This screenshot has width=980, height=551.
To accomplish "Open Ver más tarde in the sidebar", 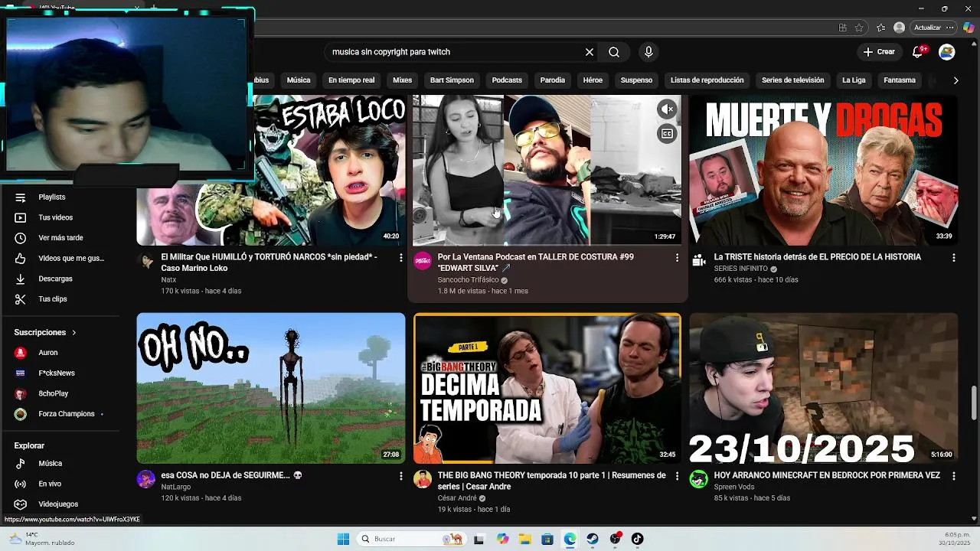I will [x=60, y=238].
